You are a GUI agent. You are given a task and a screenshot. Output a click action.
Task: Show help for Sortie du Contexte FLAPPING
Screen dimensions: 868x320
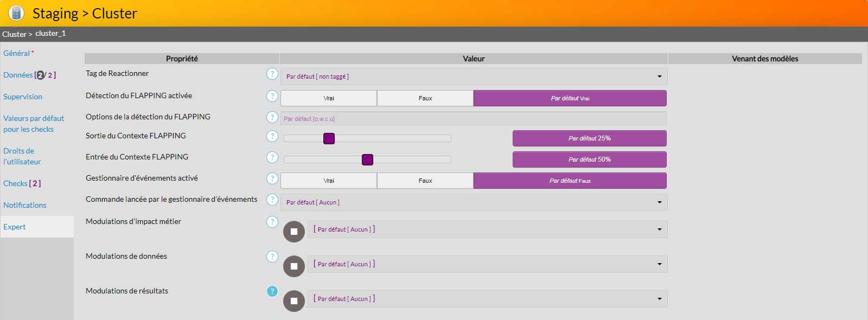(x=272, y=136)
